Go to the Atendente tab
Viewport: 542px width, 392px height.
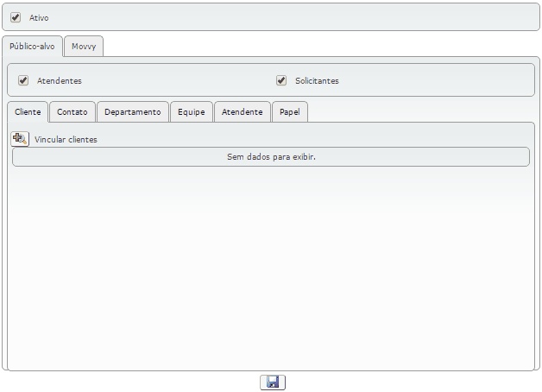tap(243, 112)
